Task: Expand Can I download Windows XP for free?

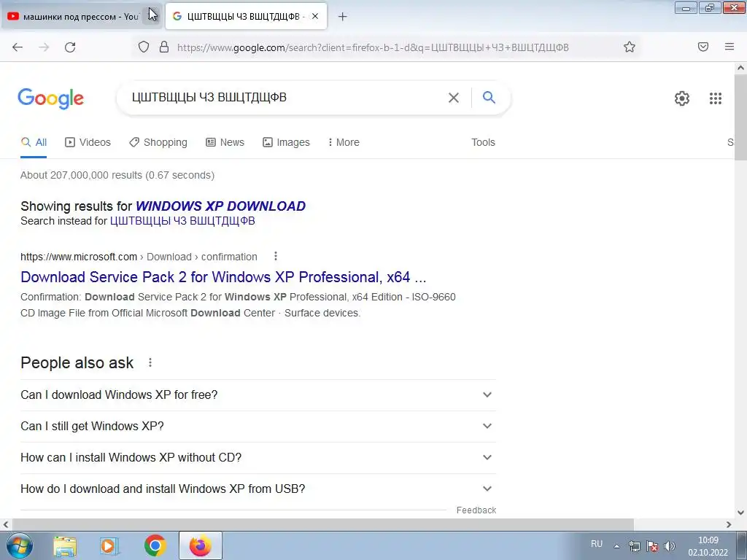Action: click(258, 394)
